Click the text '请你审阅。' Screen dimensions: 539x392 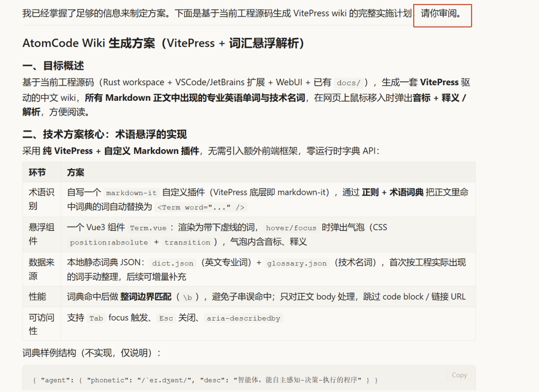click(x=441, y=14)
